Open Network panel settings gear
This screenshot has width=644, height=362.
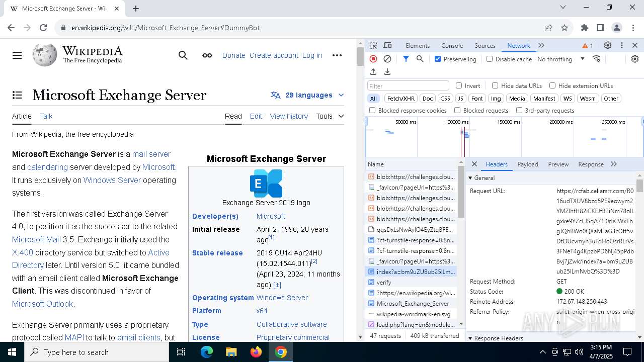pyautogui.click(x=635, y=59)
